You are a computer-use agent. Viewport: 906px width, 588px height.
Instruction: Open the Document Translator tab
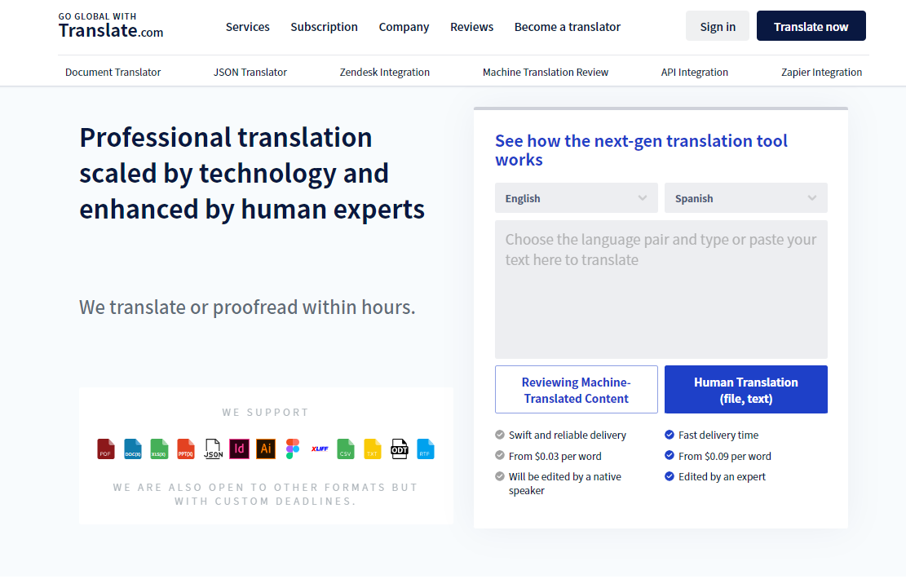[x=113, y=72]
